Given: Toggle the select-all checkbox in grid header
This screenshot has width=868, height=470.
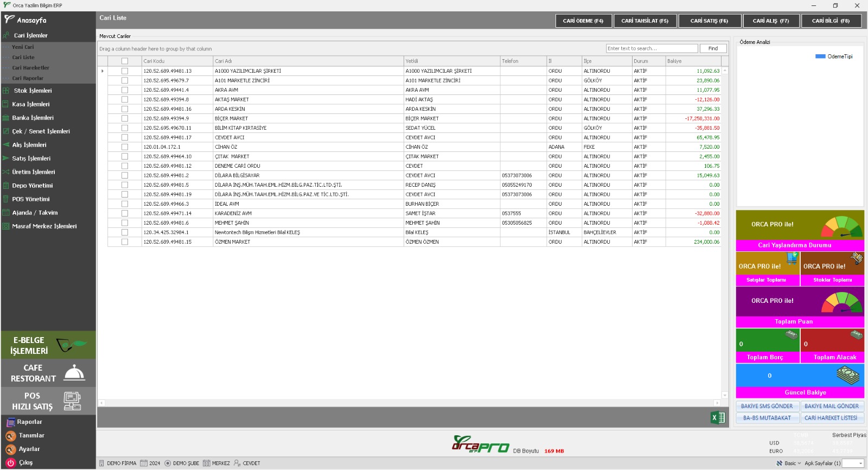Looking at the screenshot, I should coord(125,61).
